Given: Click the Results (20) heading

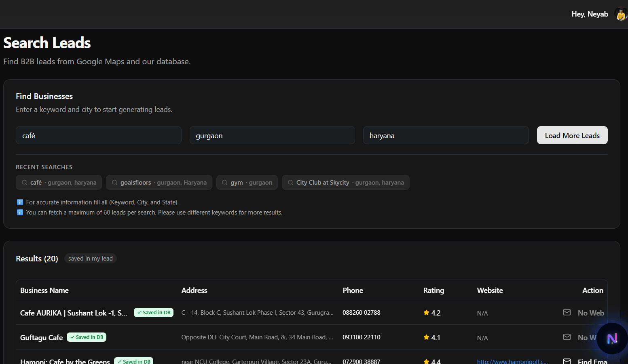Looking at the screenshot, I should pos(37,259).
